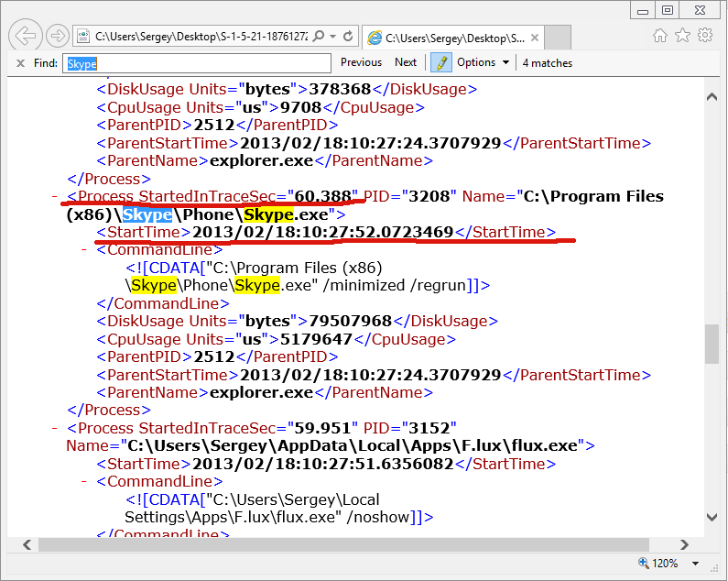Click the '4 matches' counter

click(x=548, y=63)
